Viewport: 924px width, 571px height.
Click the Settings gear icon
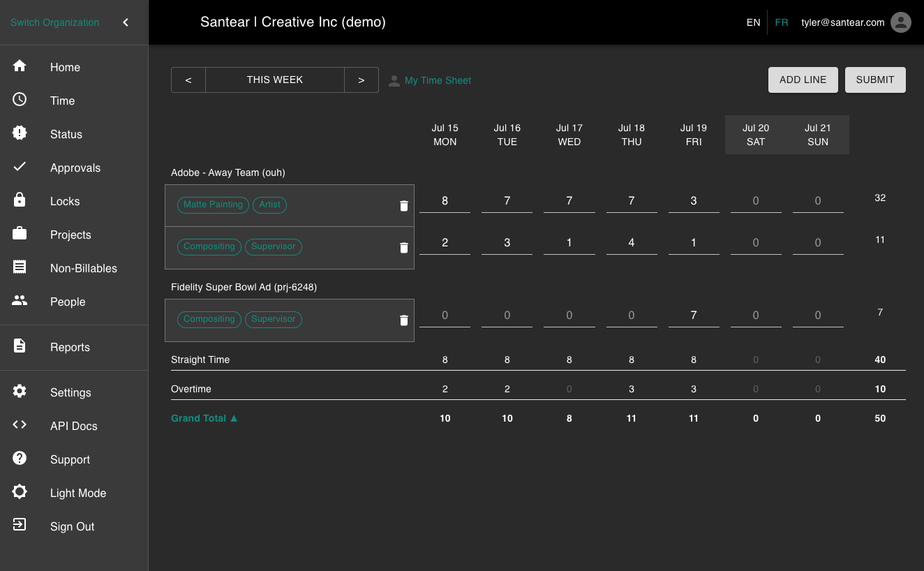tap(20, 391)
